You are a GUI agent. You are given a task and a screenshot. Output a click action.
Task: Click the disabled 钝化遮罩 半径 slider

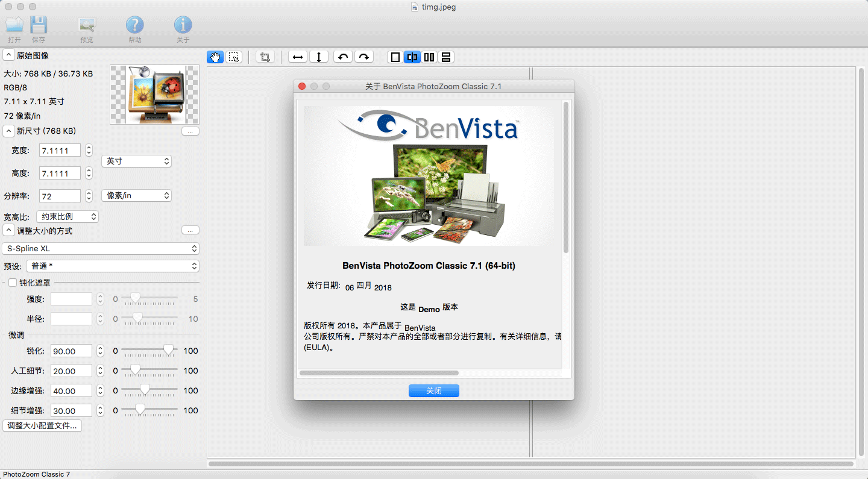pyautogui.click(x=149, y=318)
